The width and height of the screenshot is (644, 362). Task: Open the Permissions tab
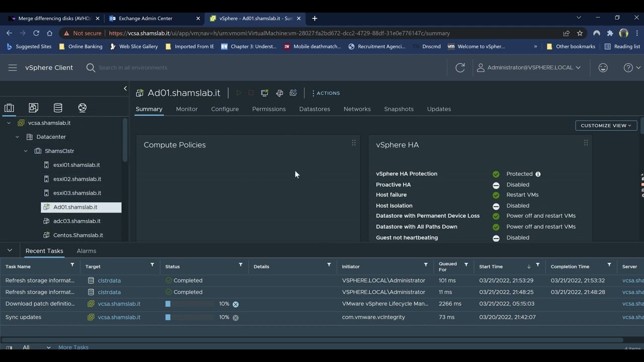coord(269,109)
